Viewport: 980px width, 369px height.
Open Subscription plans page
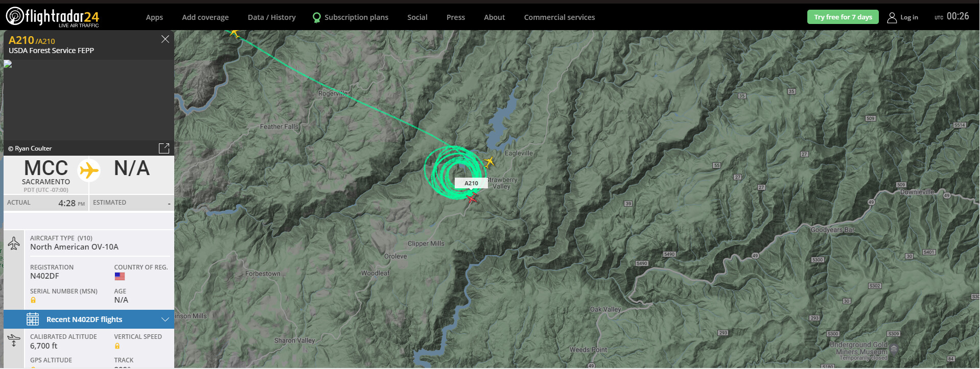[x=356, y=17]
